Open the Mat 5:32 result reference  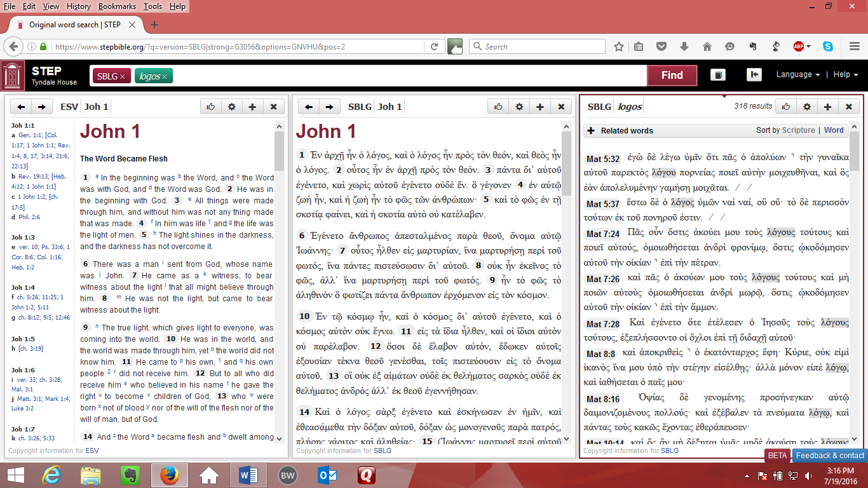click(602, 159)
